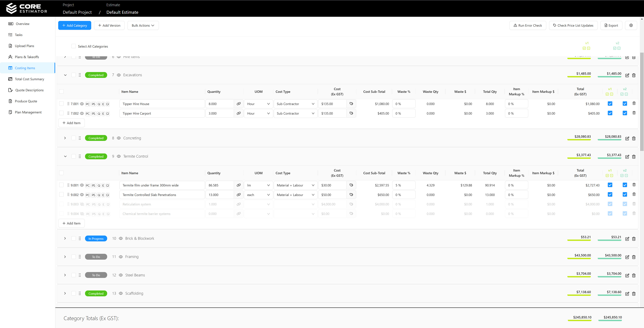Open the Bulk Actions dropdown
This screenshot has width=644, height=328.
click(143, 25)
